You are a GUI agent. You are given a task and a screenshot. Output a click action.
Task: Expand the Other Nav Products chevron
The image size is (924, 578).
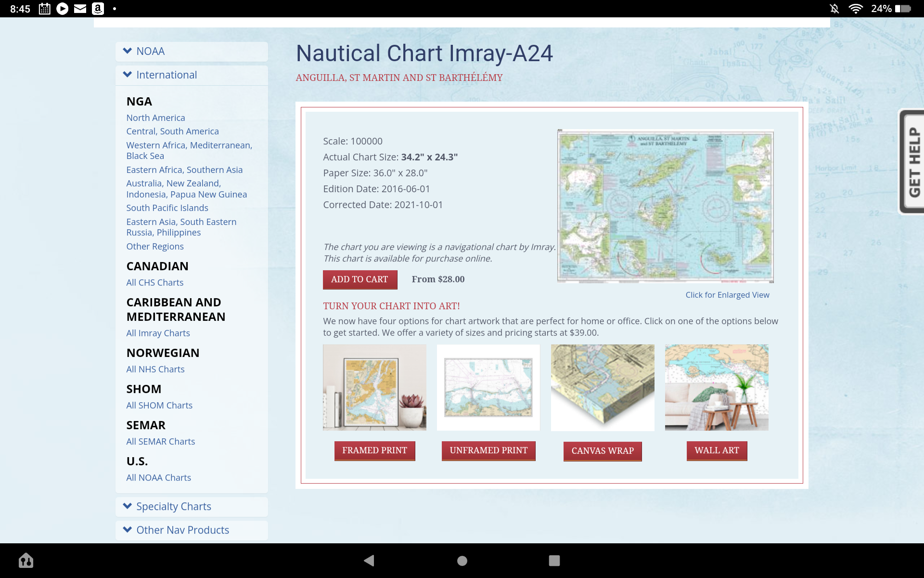128,529
